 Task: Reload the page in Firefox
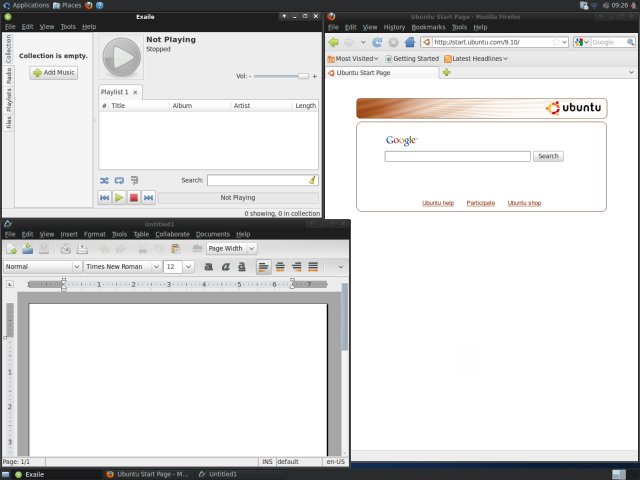377,42
